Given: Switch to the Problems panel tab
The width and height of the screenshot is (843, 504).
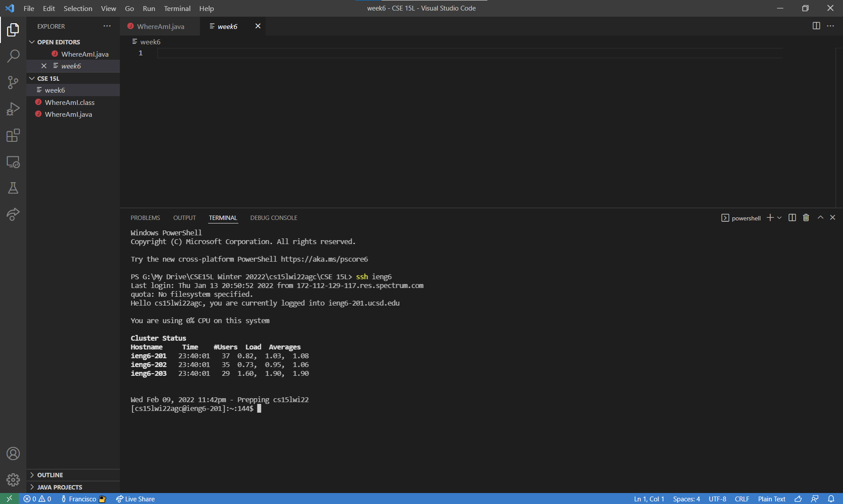Looking at the screenshot, I should click(x=145, y=218).
